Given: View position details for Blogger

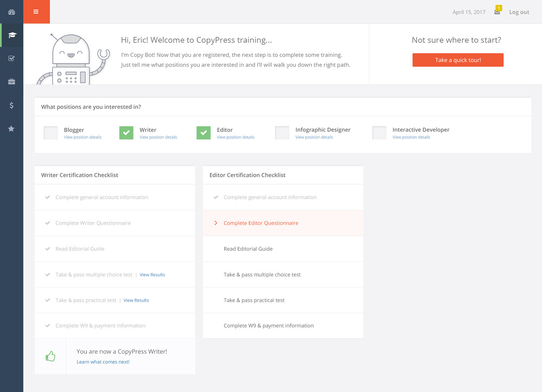Looking at the screenshot, I should point(83,137).
